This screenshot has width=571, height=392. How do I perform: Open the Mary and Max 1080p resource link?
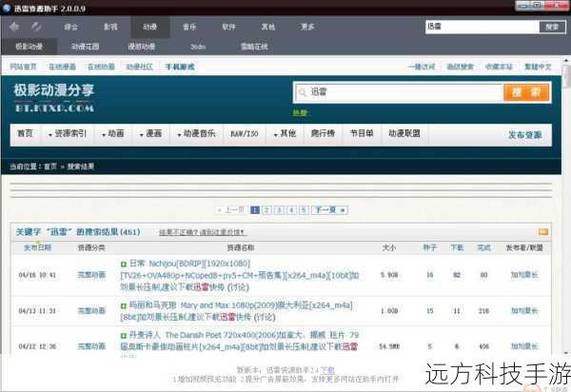tap(236, 311)
